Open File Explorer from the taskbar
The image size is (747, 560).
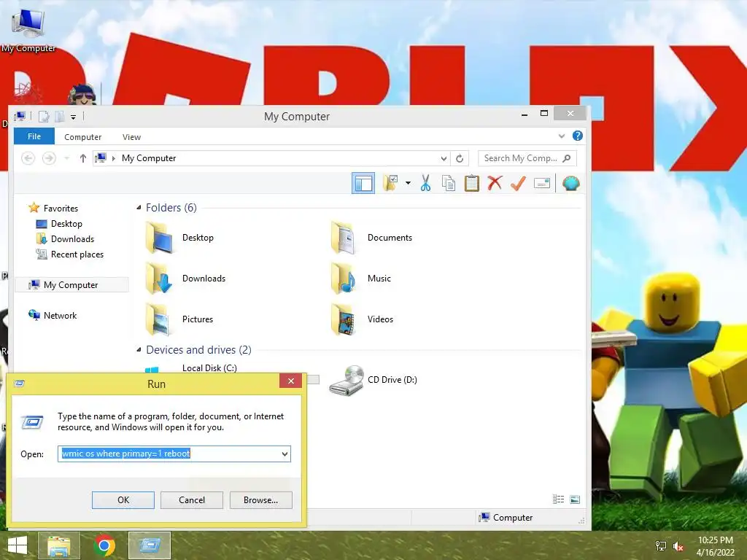[59, 545]
